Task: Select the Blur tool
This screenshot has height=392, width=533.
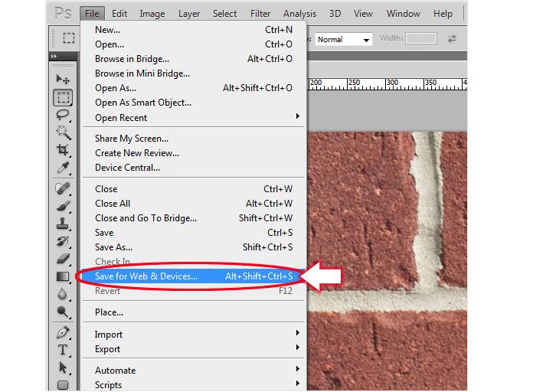Action: pos(63,295)
